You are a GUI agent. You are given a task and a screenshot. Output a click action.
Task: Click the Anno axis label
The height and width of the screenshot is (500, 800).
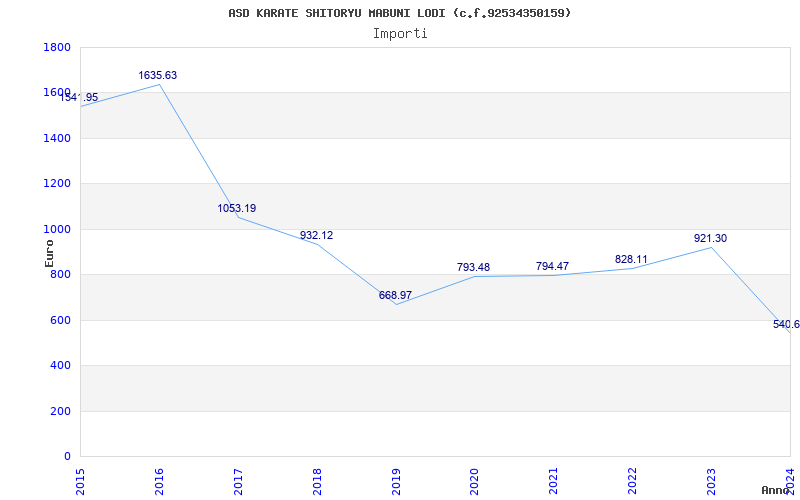click(x=775, y=490)
